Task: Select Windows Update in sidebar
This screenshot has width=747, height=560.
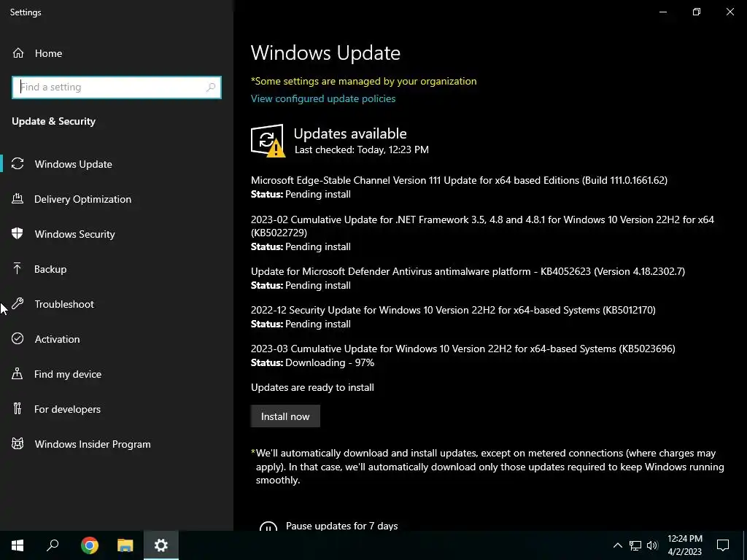Action: [x=117, y=164]
